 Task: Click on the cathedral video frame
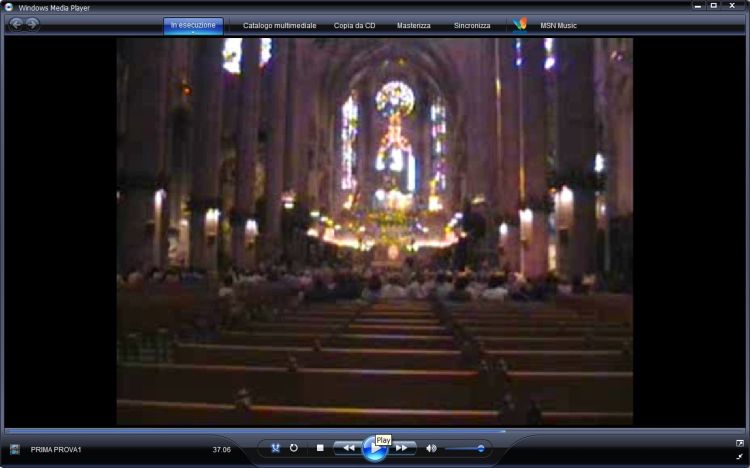coord(375,232)
